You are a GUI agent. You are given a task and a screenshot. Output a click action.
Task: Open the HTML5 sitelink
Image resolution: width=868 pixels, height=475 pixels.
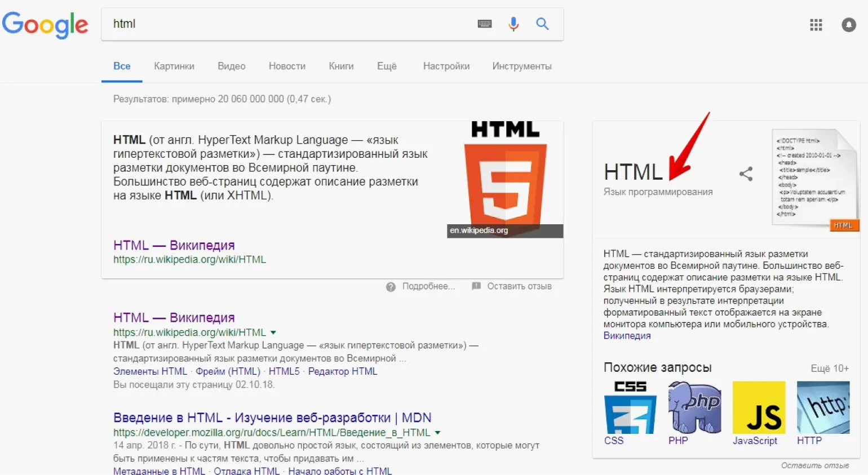point(284,371)
